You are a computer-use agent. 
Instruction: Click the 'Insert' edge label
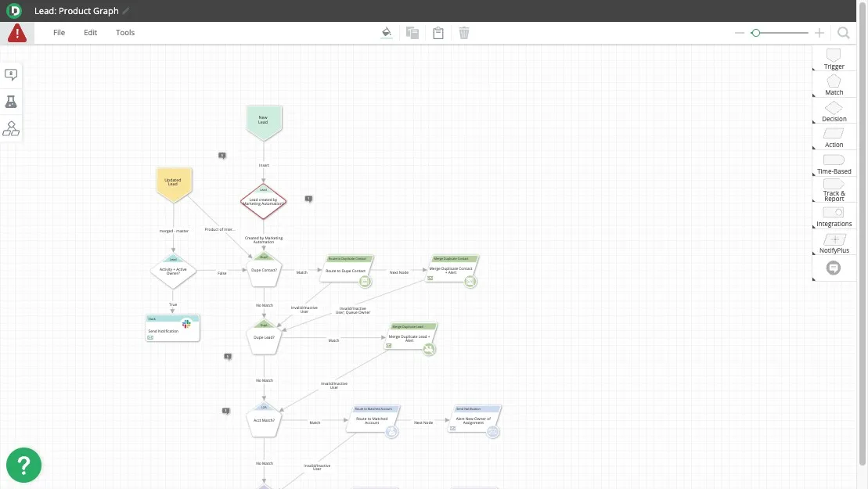click(264, 165)
